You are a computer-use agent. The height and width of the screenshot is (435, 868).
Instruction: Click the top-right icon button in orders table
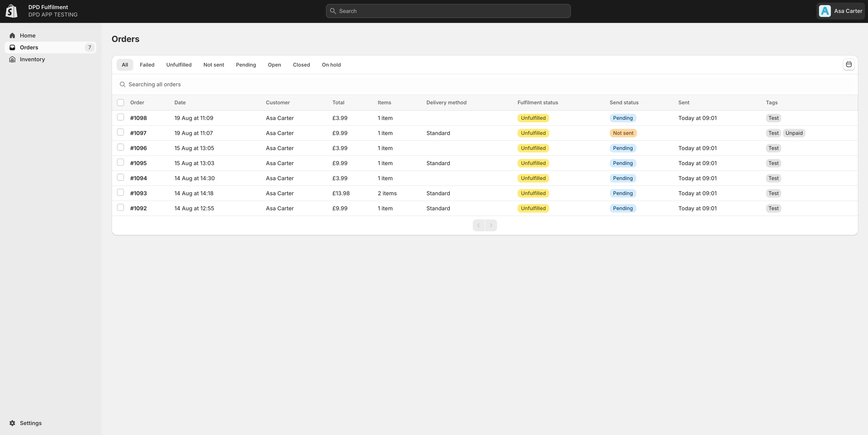(x=849, y=64)
